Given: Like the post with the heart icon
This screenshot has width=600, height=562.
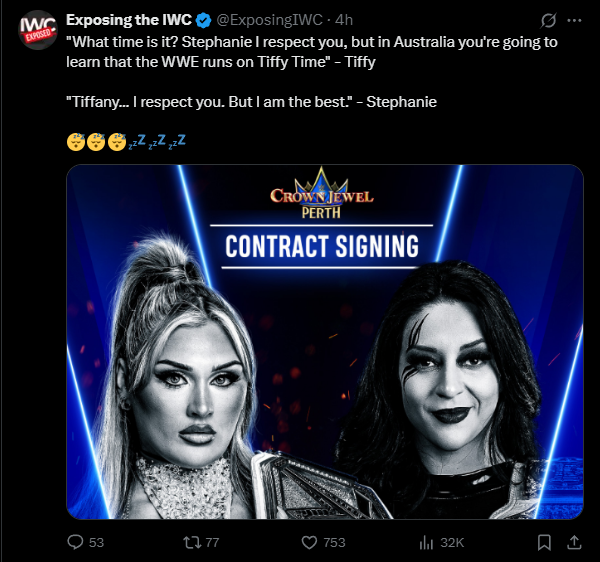Looking at the screenshot, I should point(309,542).
